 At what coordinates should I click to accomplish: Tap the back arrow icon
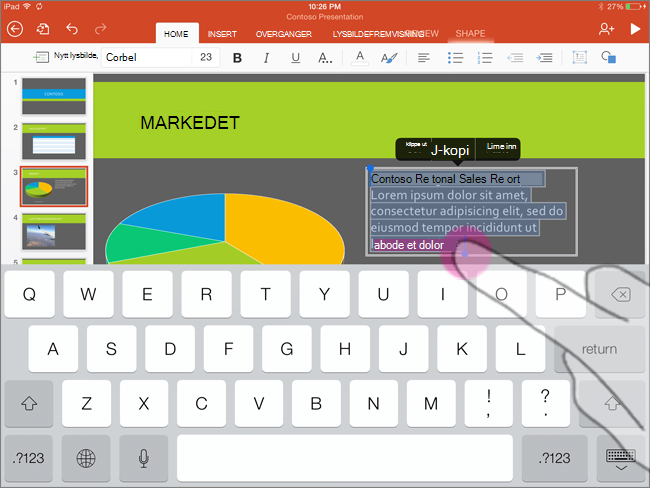click(15, 29)
